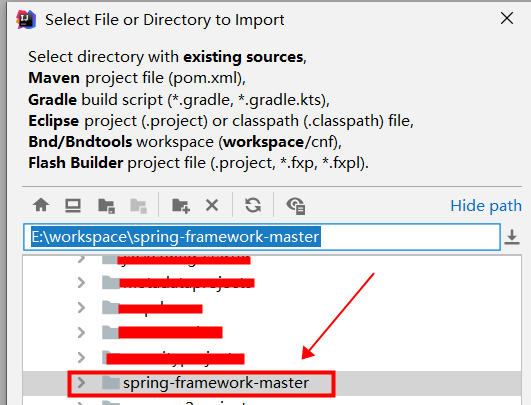Expand the spring-framework-master folder chevron
The width and height of the screenshot is (531, 405).
pos(81,383)
